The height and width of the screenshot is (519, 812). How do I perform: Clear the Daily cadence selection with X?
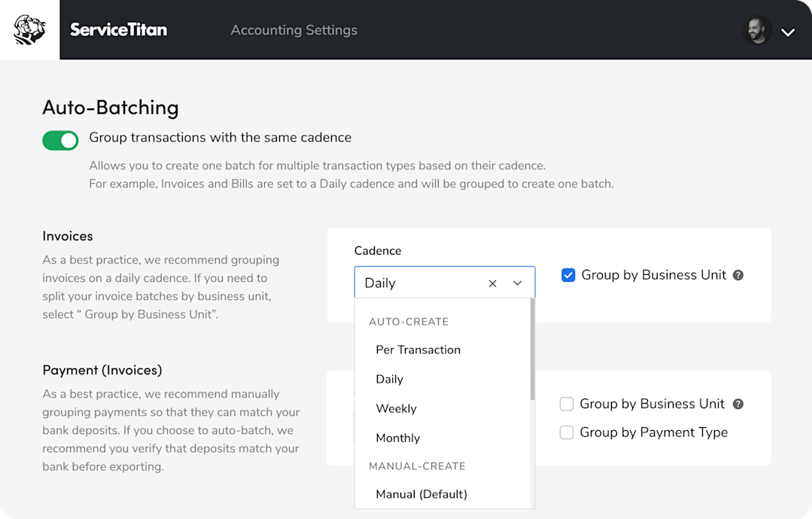coord(492,283)
